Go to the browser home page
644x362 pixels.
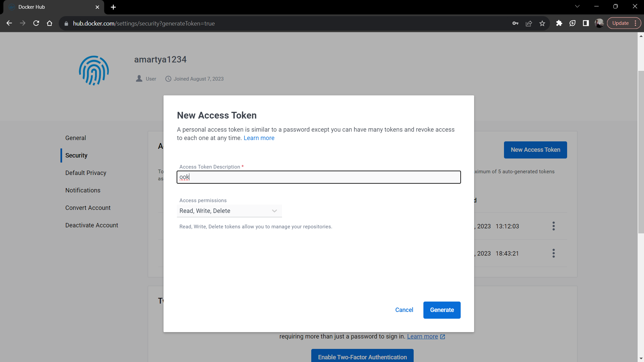[x=50, y=23]
